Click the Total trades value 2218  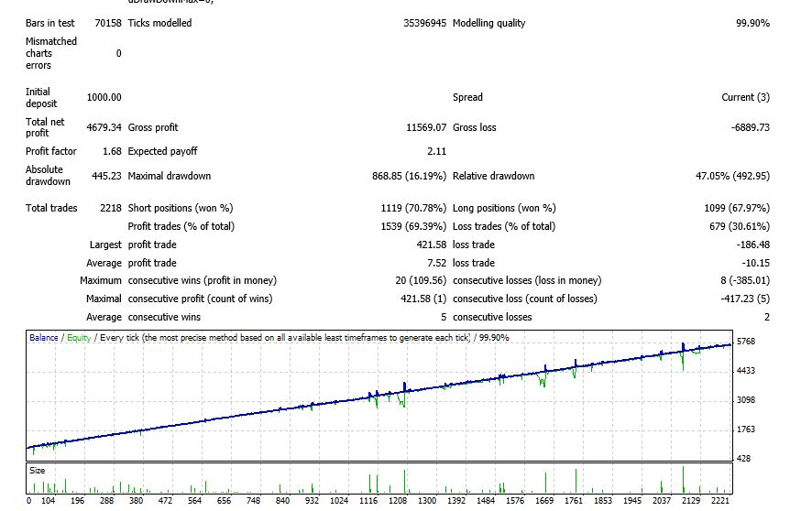pos(111,209)
